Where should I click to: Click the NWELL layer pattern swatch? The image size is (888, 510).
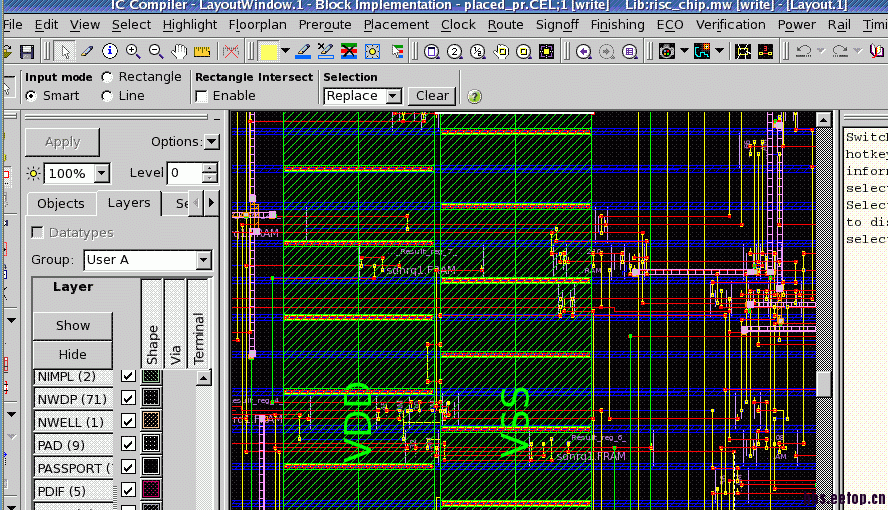(151, 421)
